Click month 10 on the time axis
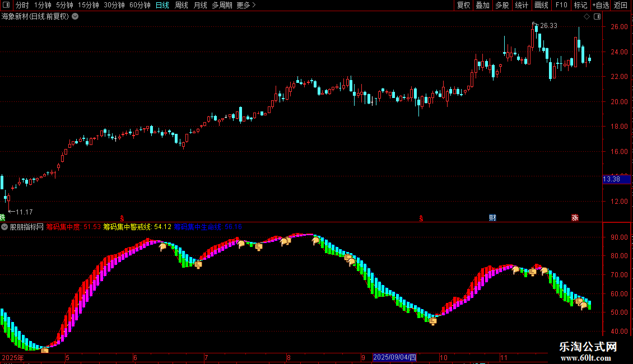Image resolution: width=633 pixels, height=364 pixels. [x=444, y=357]
